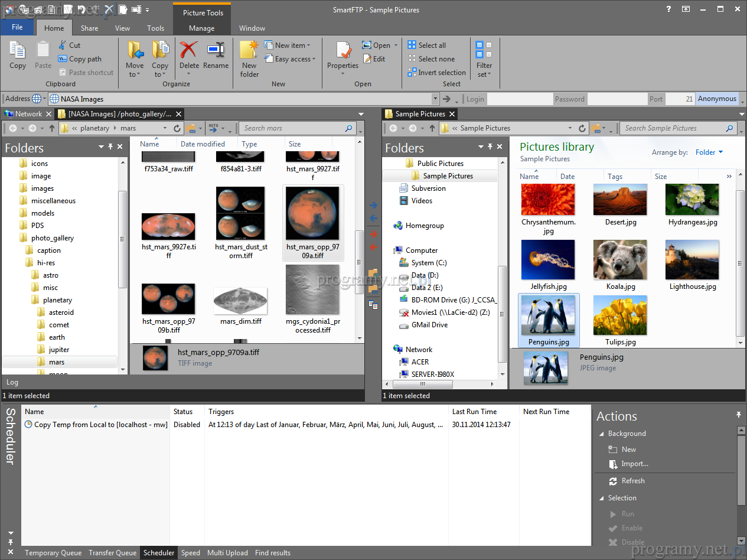Click New in the Actions panel
The height and width of the screenshot is (560, 747).
click(628, 450)
